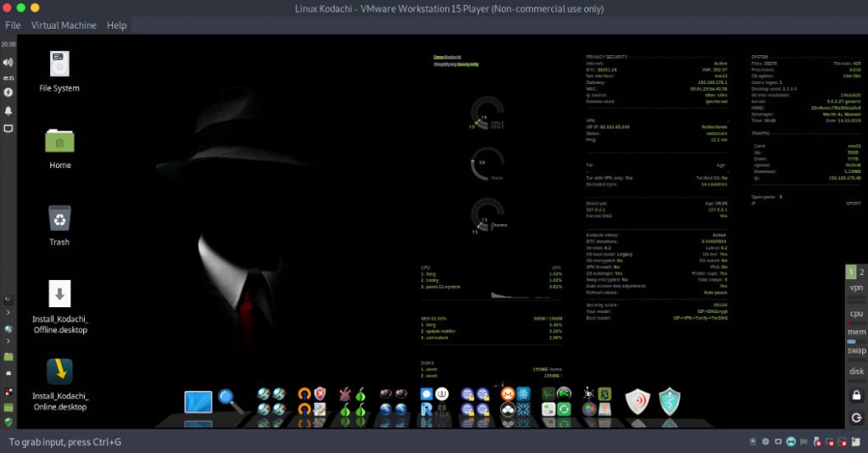868x453 pixels.
Task: Switch to workspace 2
Action: pyautogui.click(x=862, y=272)
